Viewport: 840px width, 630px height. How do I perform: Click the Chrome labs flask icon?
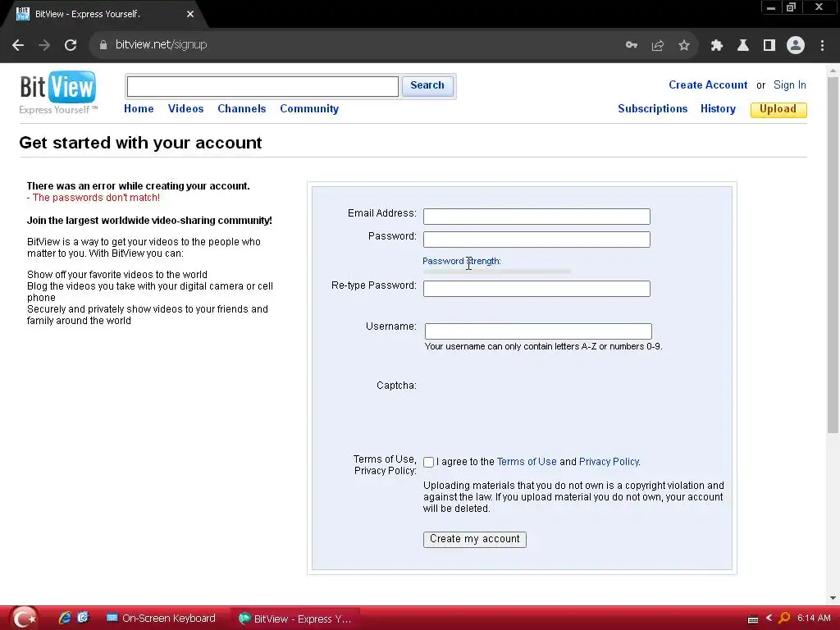pos(743,46)
